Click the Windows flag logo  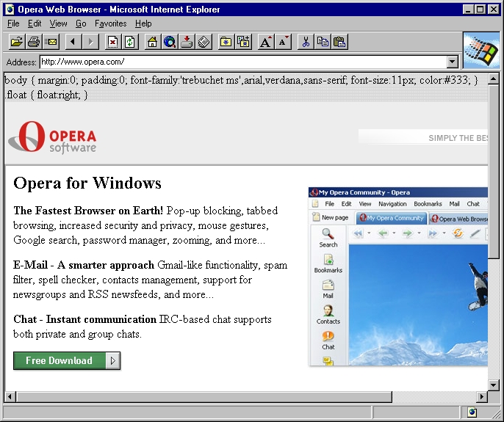click(482, 51)
